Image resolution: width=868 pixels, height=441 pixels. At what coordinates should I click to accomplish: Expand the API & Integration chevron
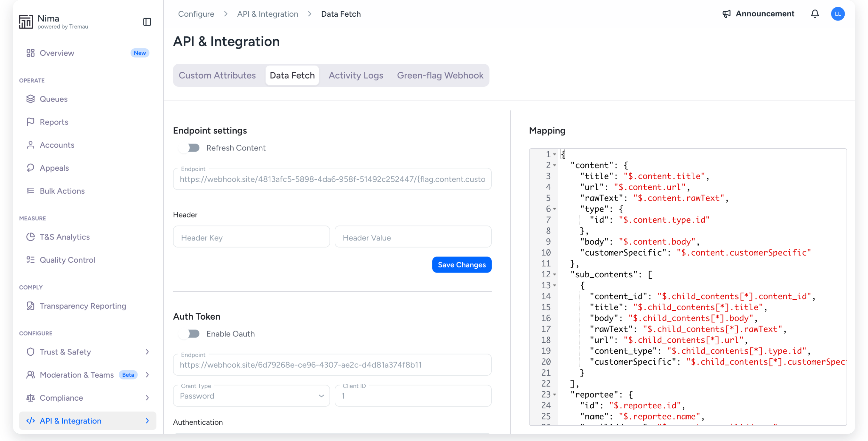pyautogui.click(x=147, y=421)
